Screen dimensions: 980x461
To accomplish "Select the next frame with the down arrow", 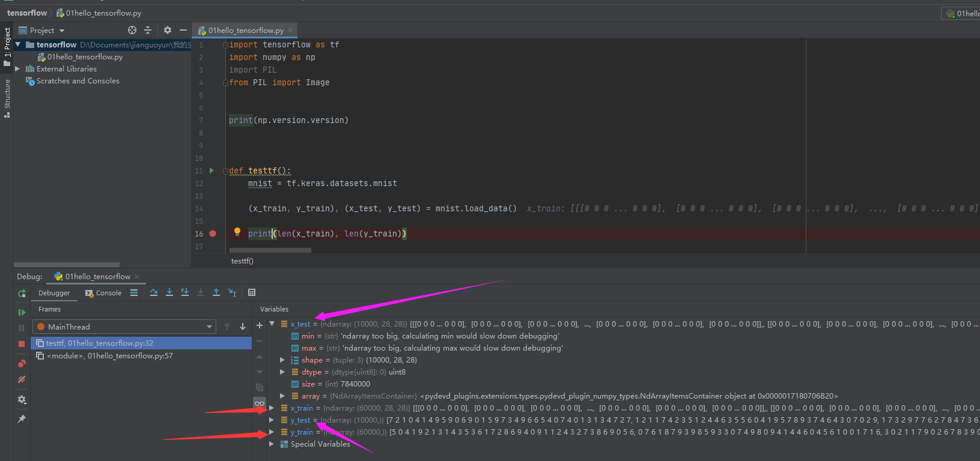I will click(243, 327).
